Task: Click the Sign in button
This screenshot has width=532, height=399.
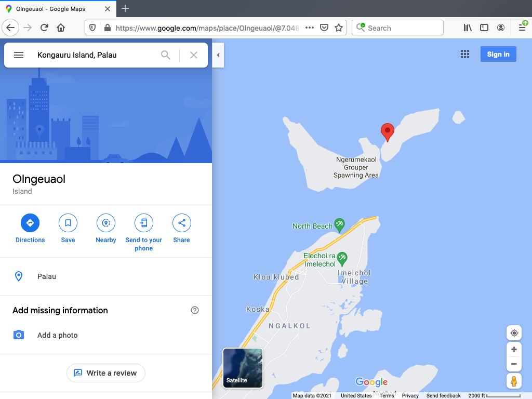Action: [x=498, y=55]
